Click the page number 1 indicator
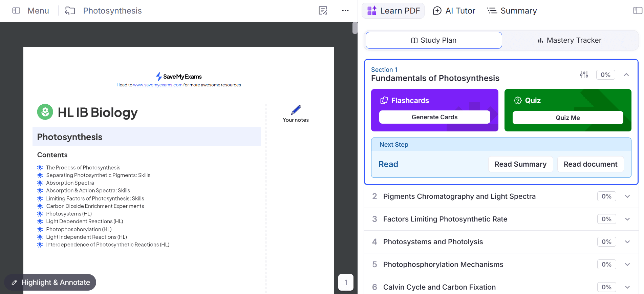Viewport: 644px width, 294px height. (346, 282)
